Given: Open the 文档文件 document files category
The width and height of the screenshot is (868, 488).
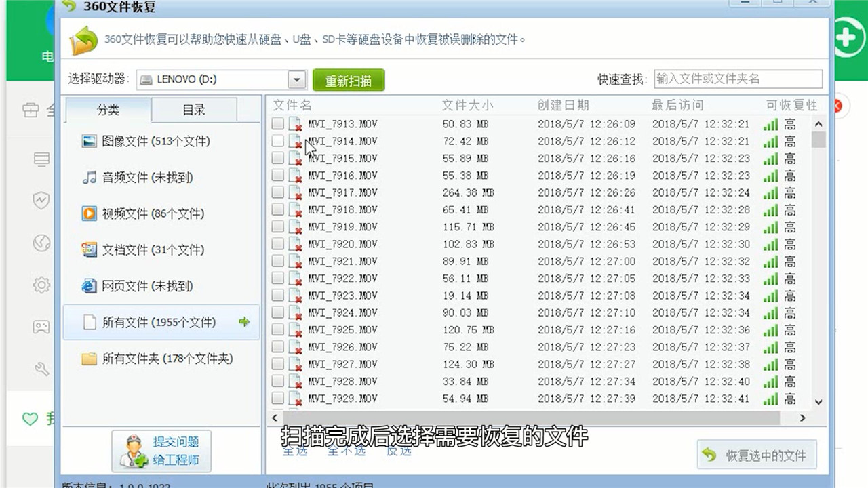Looking at the screenshot, I should pyautogui.click(x=140, y=249).
